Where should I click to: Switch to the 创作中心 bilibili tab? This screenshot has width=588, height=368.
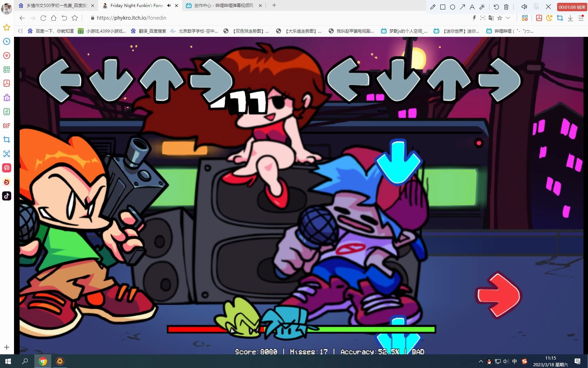[x=225, y=6]
